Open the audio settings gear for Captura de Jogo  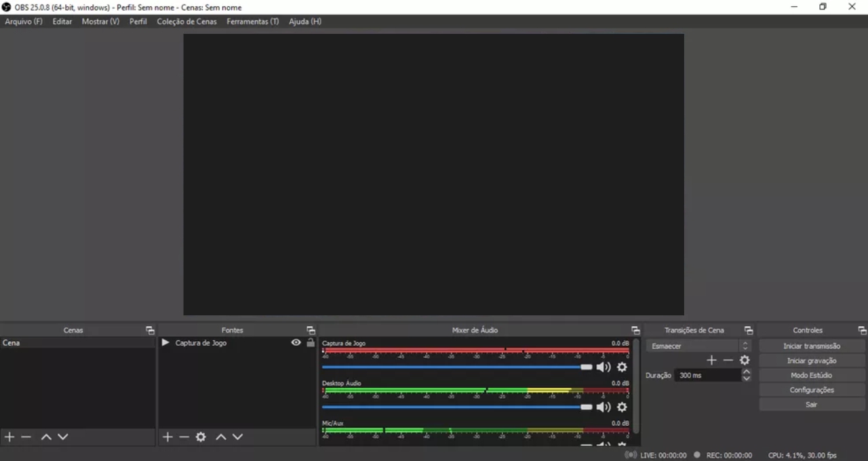[622, 367]
